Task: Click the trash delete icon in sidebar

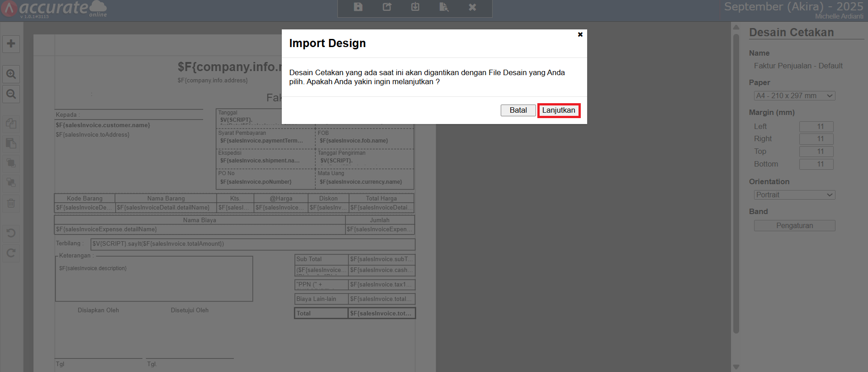Action: click(x=11, y=203)
